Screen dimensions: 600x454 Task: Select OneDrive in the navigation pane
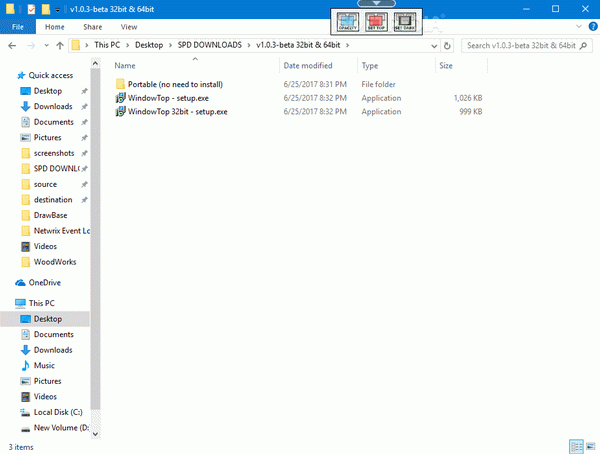point(44,283)
